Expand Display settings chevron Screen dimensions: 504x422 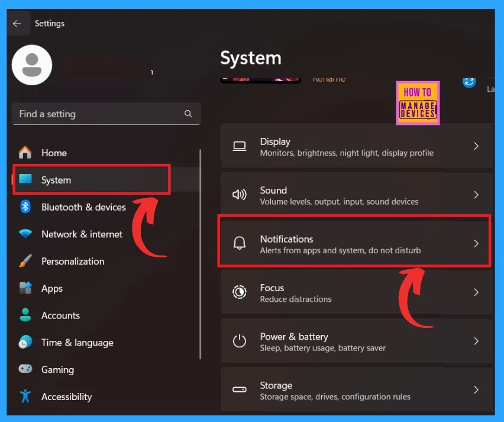476,146
